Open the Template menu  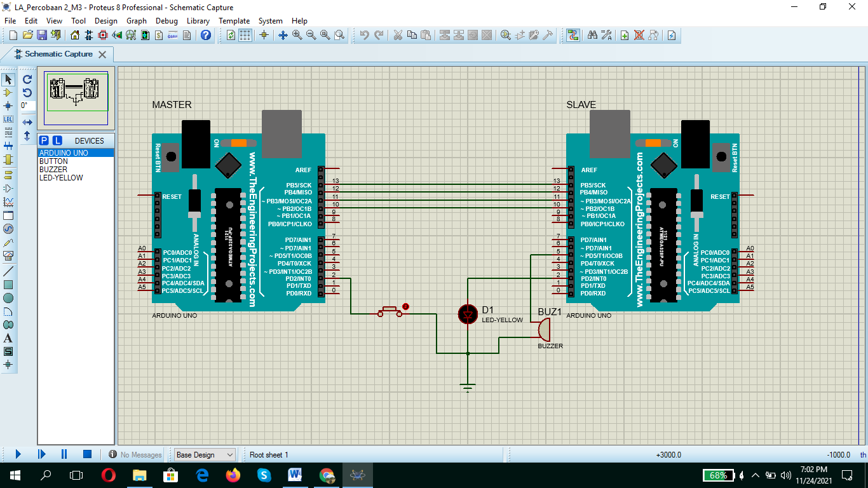click(234, 21)
